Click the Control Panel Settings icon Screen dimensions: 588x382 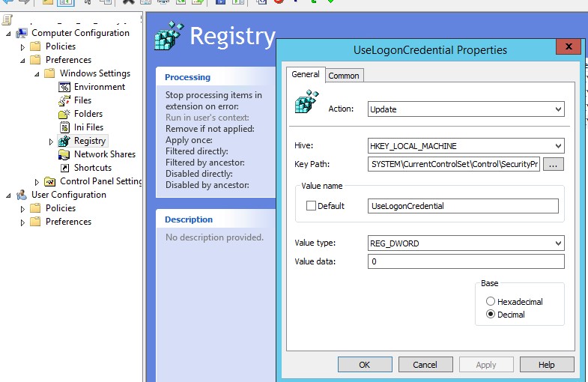[x=50, y=181]
